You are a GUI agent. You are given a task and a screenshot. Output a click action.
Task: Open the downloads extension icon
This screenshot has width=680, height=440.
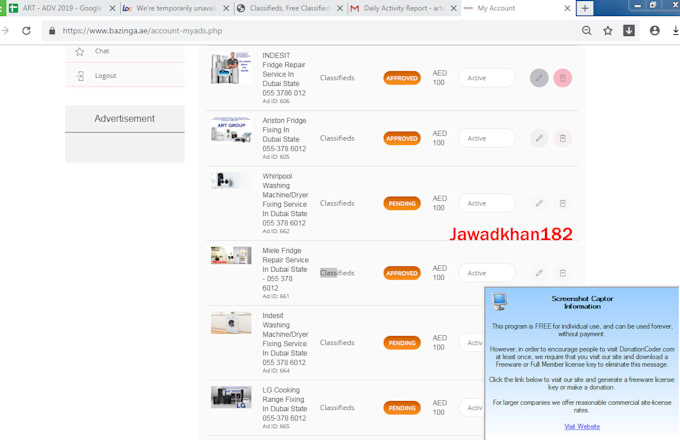pos(629,31)
